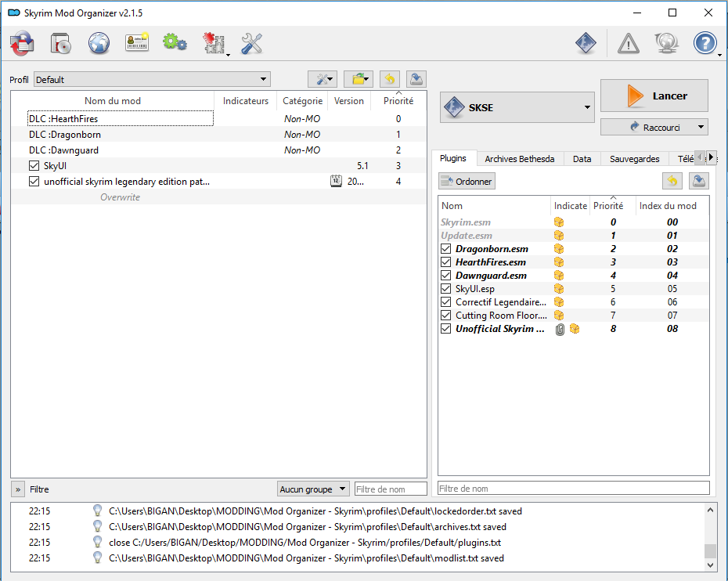728x581 pixels.
Task: Toggle Cutting Room Floor plugin checkbox
Action: tap(445, 316)
